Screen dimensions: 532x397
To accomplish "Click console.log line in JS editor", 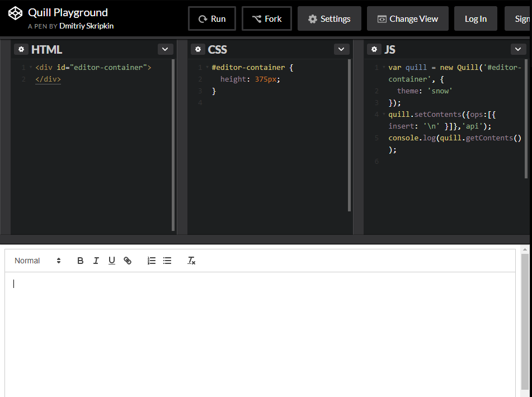I will click(x=455, y=144).
